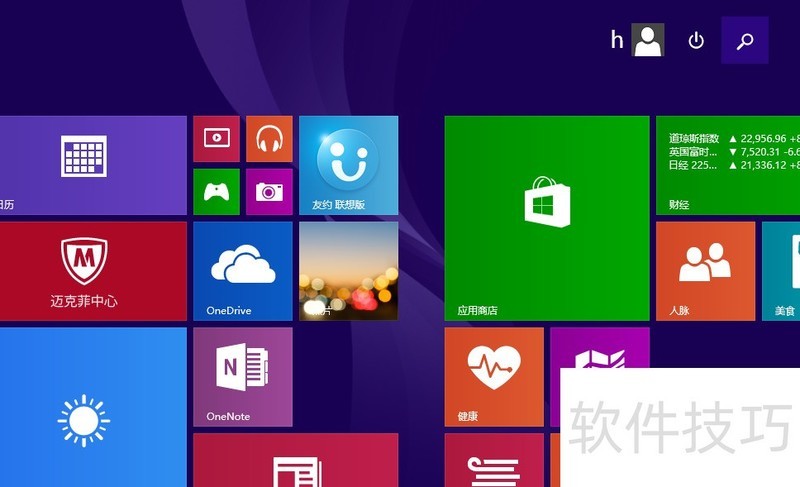
Task: Open the Camera tile
Action: click(x=269, y=192)
